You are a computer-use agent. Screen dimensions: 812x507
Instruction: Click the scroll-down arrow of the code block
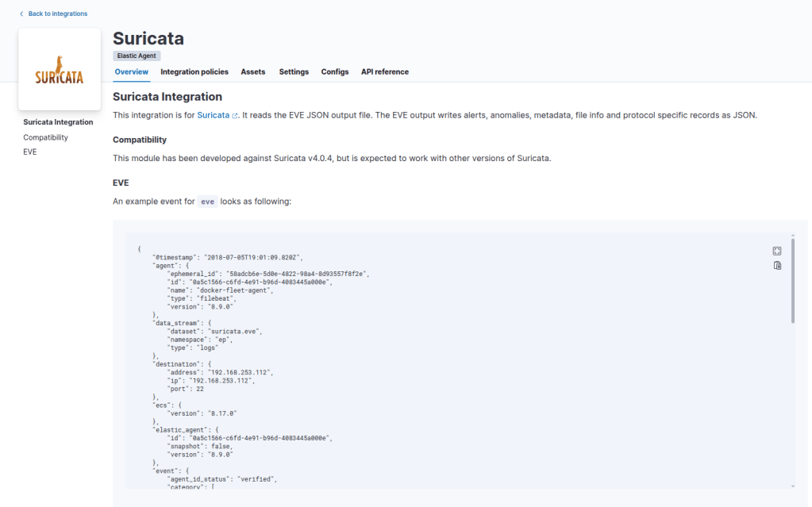click(793, 486)
